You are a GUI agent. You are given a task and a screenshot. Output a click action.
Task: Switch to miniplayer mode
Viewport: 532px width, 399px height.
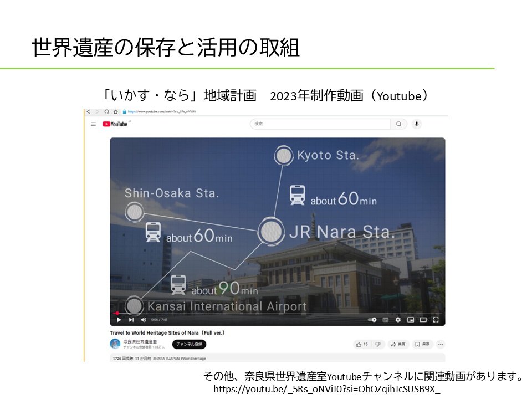pos(411,320)
